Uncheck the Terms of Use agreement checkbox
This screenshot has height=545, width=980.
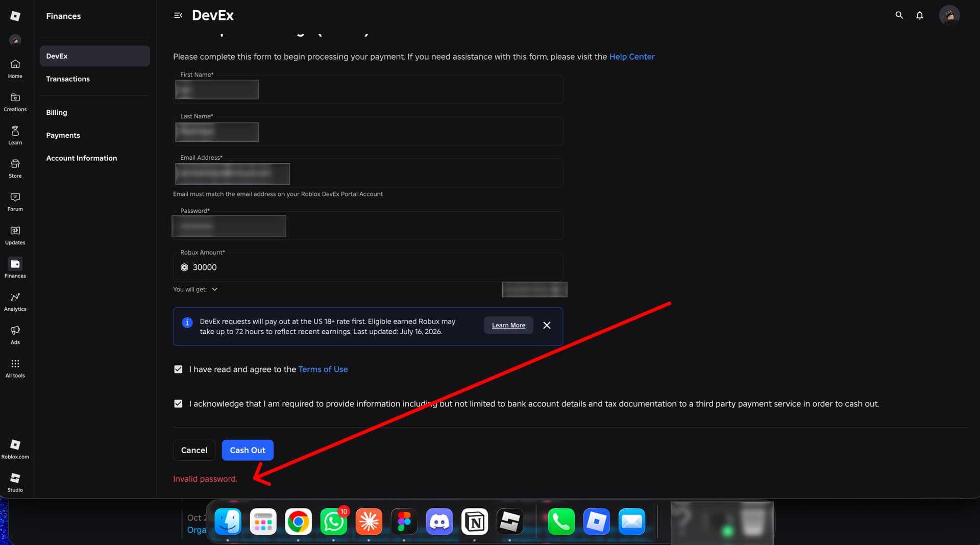(178, 369)
